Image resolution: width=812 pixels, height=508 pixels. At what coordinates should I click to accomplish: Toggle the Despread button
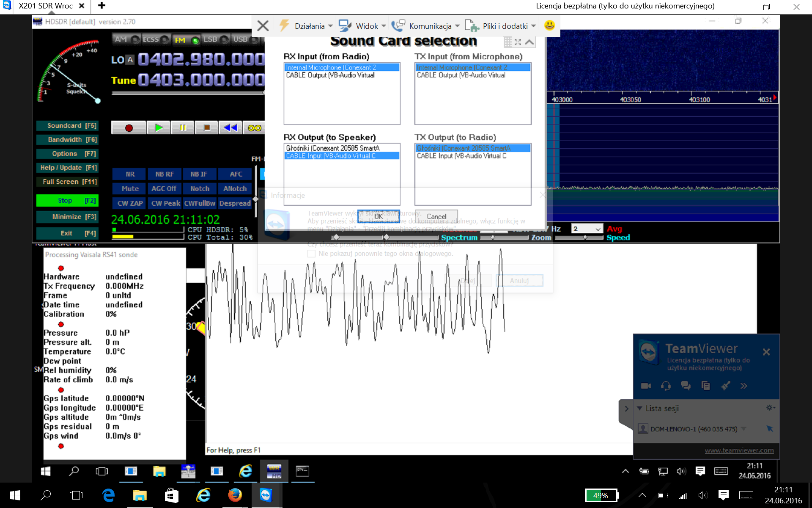(235, 203)
